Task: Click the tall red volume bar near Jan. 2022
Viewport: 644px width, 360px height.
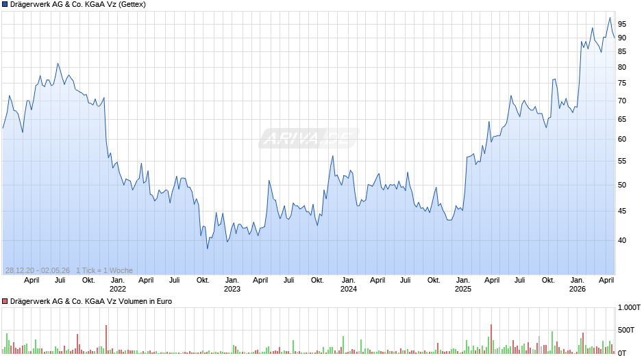Action: pyautogui.click(x=106, y=339)
